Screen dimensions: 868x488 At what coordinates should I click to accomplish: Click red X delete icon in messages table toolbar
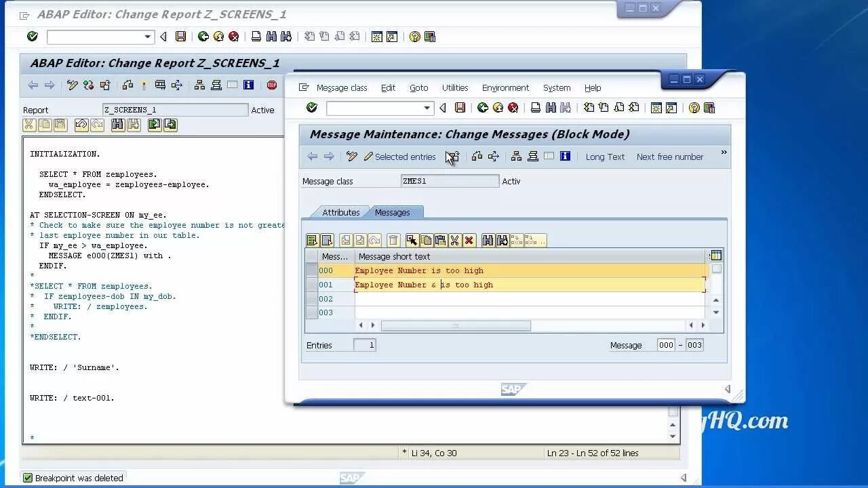[x=469, y=240]
